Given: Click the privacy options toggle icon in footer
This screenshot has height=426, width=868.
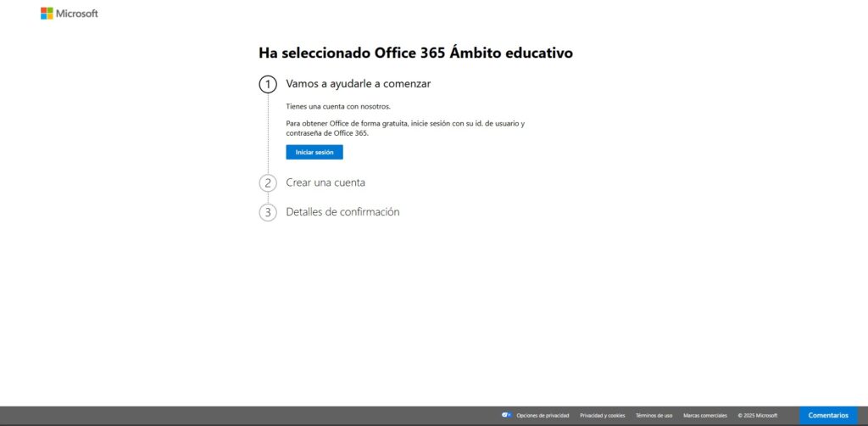Looking at the screenshot, I should click(507, 415).
